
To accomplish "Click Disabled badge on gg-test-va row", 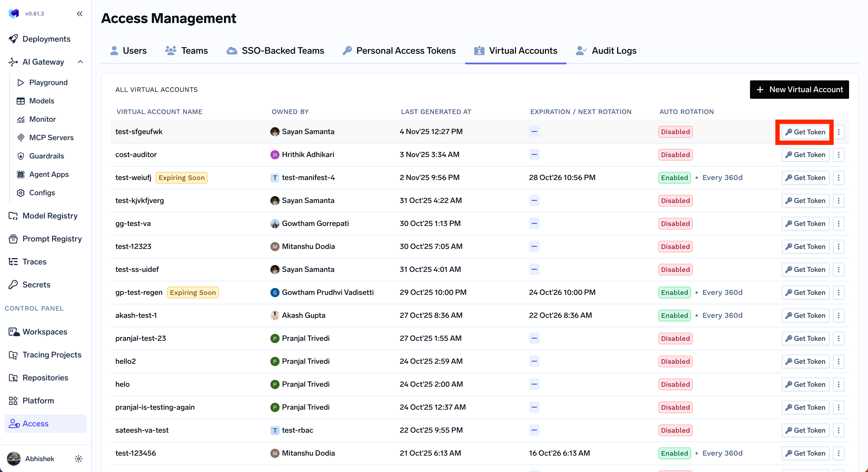I will [x=675, y=224].
